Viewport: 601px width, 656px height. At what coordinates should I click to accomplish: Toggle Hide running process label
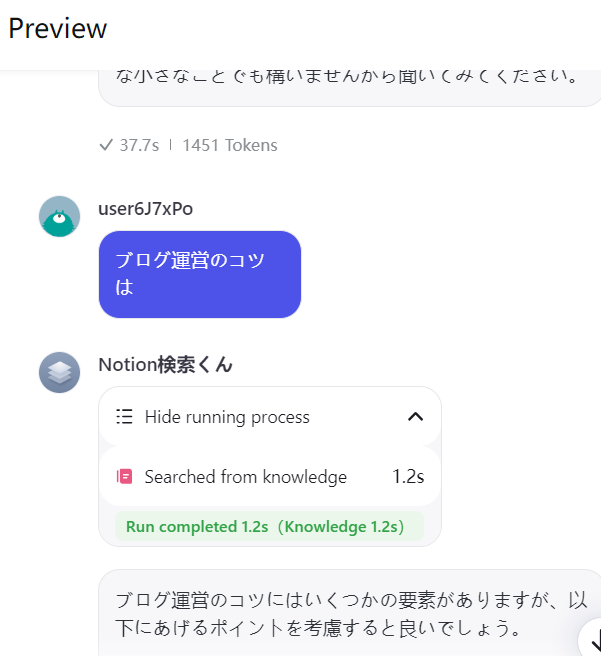point(227,417)
